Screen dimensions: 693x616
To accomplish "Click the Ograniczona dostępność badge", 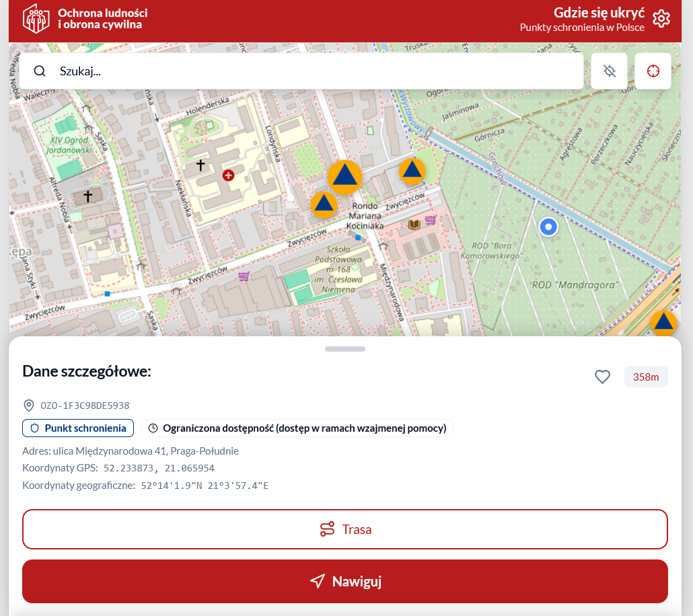I will tap(297, 428).
